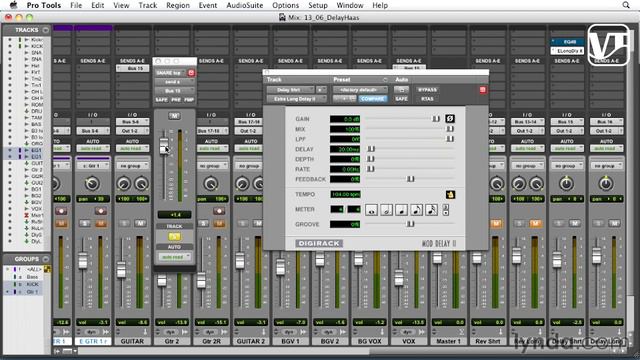
Task: Adjust the E GTR 1 r pan knob
Action: (93, 184)
